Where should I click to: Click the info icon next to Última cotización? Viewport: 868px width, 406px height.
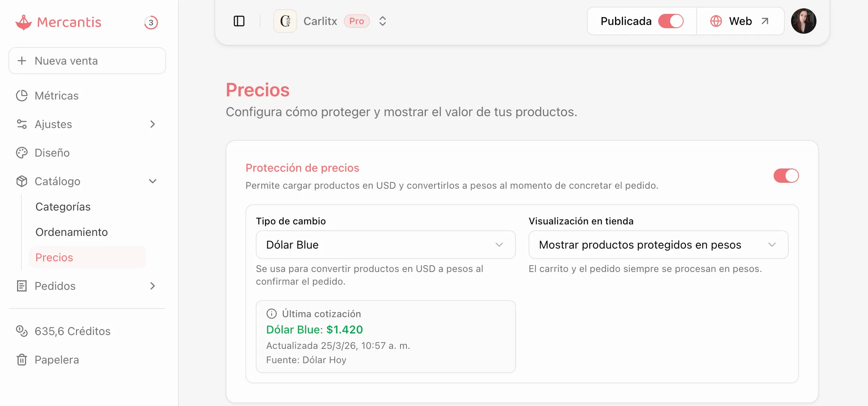tap(271, 314)
